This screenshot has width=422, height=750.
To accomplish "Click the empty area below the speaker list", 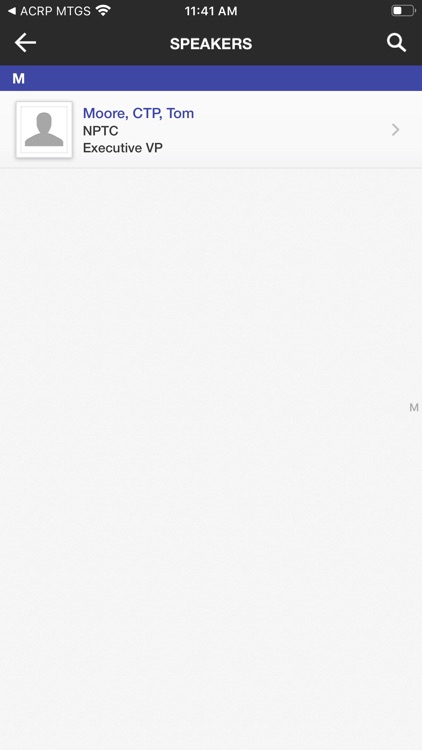I will click(211, 459).
